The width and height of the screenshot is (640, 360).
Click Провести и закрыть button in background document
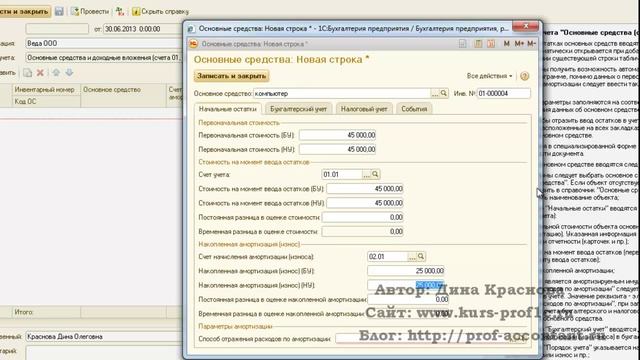[x=24, y=11]
